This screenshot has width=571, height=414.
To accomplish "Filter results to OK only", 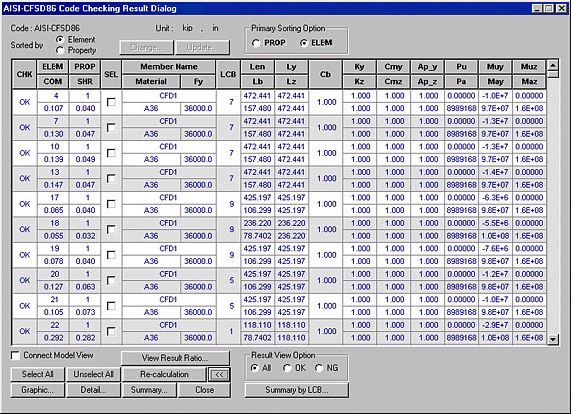I will 287,368.
